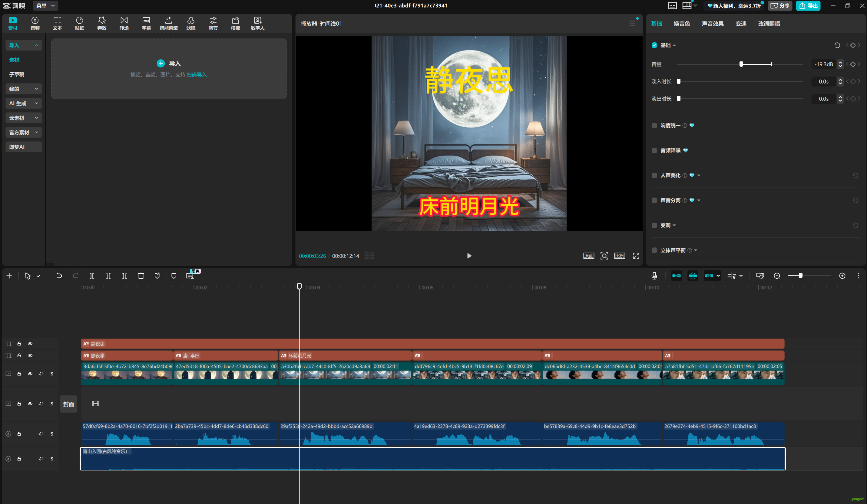Open the 数字人 digital human panel
This screenshot has width=867, height=504.
pos(257,23)
